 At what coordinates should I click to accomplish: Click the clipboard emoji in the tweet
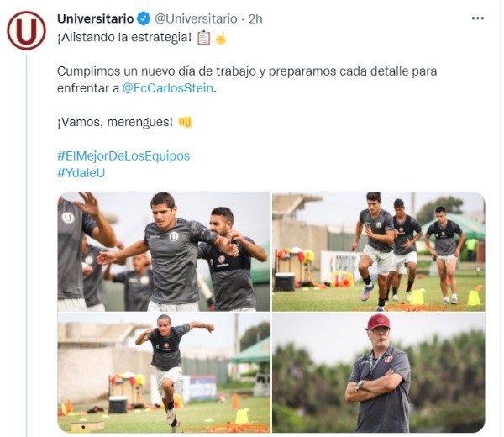203,38
